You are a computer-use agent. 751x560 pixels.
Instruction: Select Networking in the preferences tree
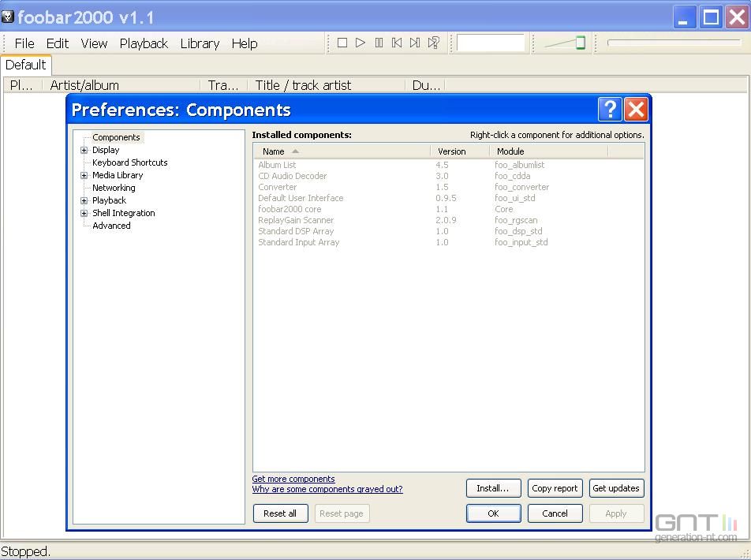(x=114, y=188)
